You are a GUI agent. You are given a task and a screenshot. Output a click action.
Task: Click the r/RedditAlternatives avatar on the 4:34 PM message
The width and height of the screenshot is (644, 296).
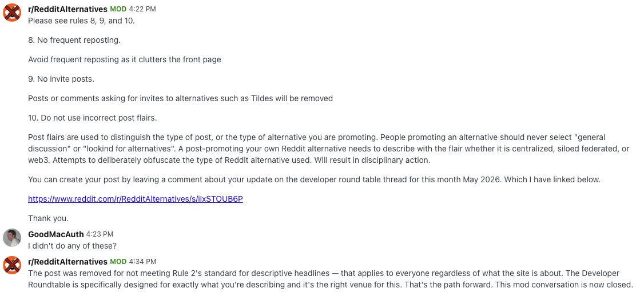[x=12, y=265]
